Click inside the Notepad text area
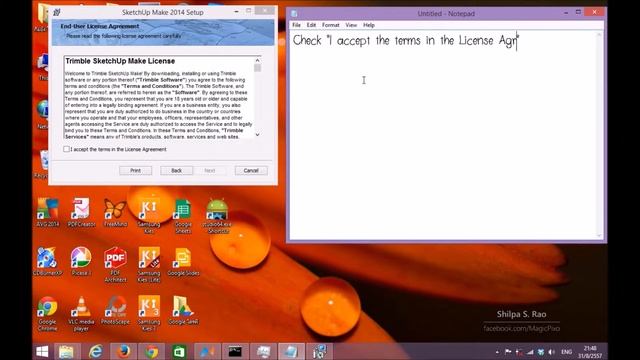The height and width of the screenshot is (360, 640). point(443,135)
